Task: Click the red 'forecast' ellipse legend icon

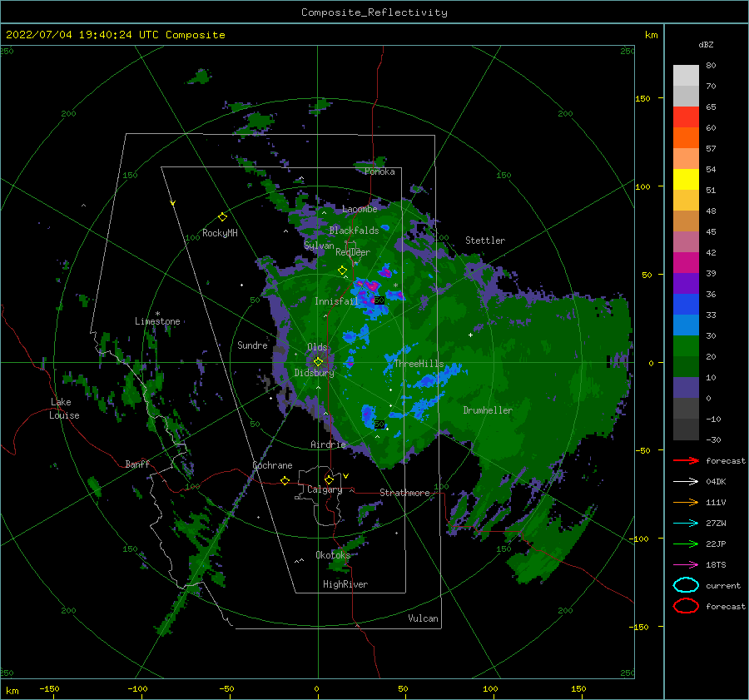Action: tap(686, 606)
